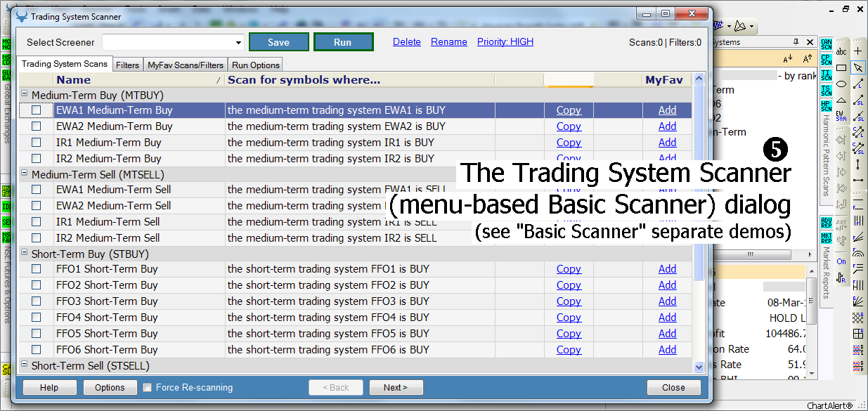Click the Close button in Scanner dialog
This screenshot has height=411, width=868.
pos(673,387)
